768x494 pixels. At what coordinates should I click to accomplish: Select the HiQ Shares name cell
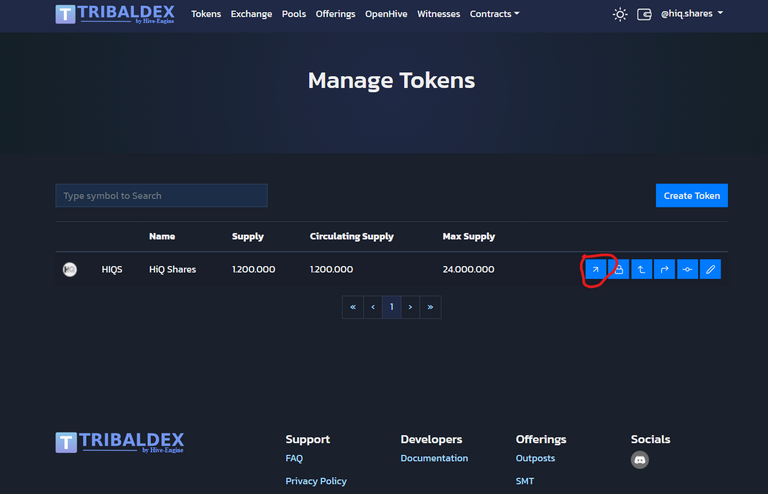[x=172, y=269]
